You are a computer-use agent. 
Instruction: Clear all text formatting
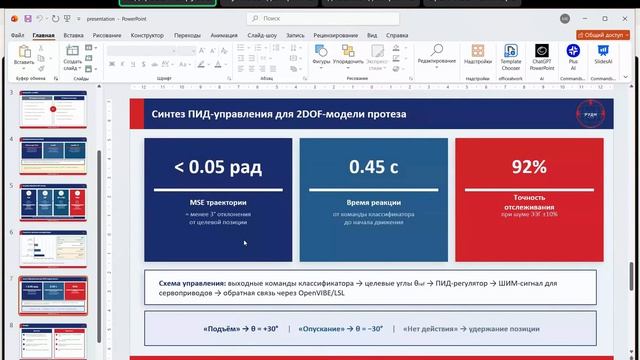point(224,51)
